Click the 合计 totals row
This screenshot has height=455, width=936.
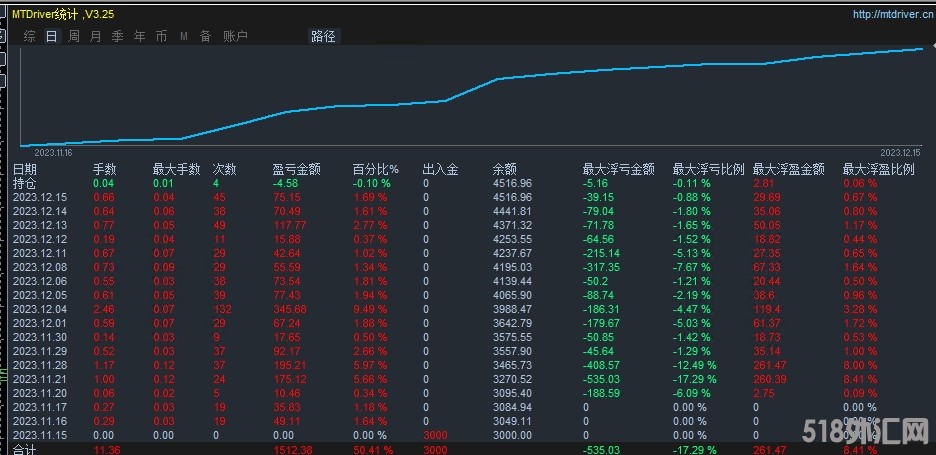coord(25,450)
